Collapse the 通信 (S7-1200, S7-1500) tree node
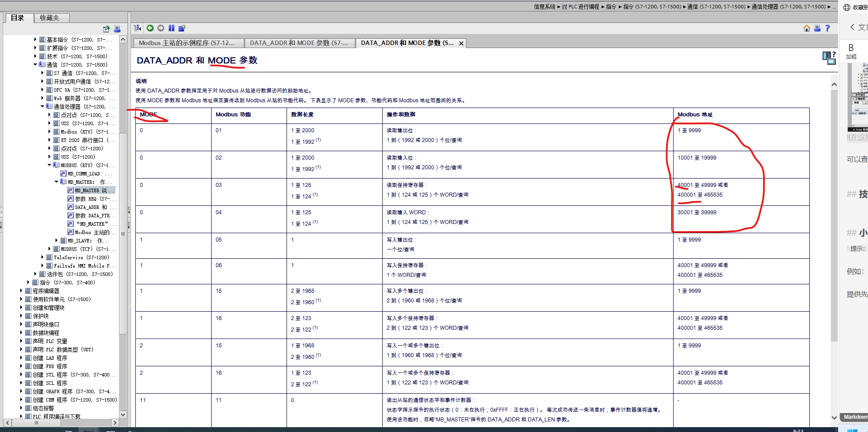 pyautogui.click(x=35, y=64)
